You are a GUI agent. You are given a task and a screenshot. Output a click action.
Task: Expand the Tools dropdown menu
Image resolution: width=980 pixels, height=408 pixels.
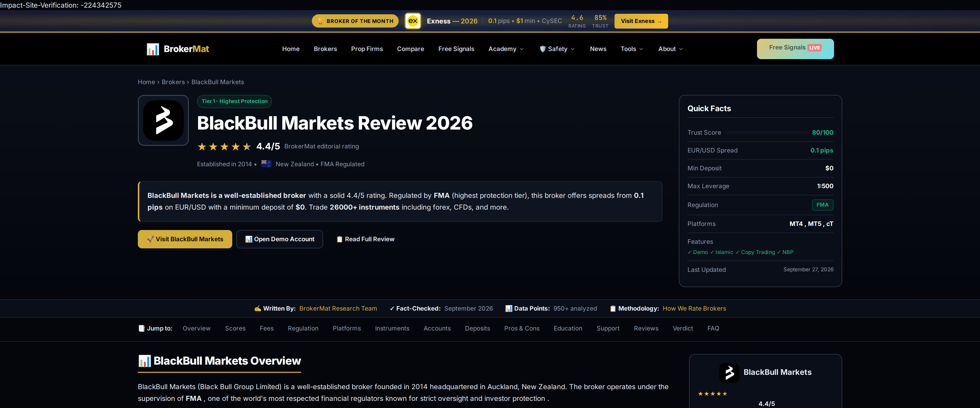pos(632,49)
